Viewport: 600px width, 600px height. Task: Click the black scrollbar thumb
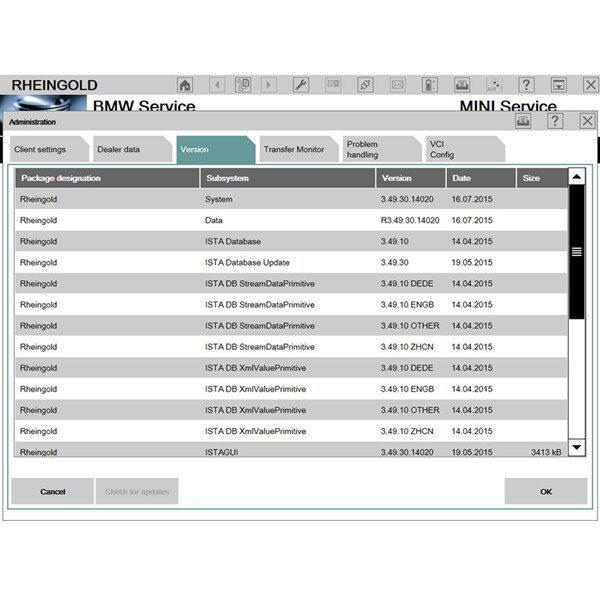point(577,252)
